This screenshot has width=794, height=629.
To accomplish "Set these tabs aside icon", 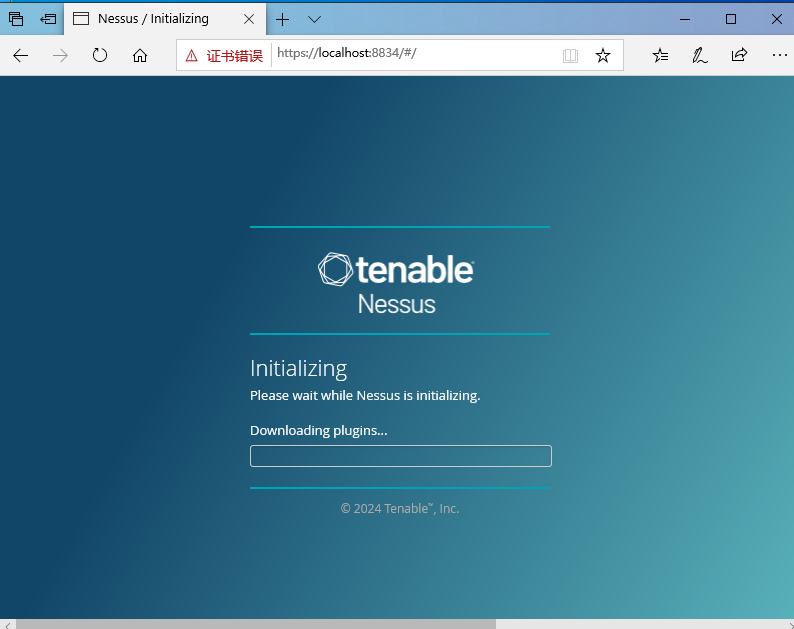I will pyautogui.click(x=48, y=19).
